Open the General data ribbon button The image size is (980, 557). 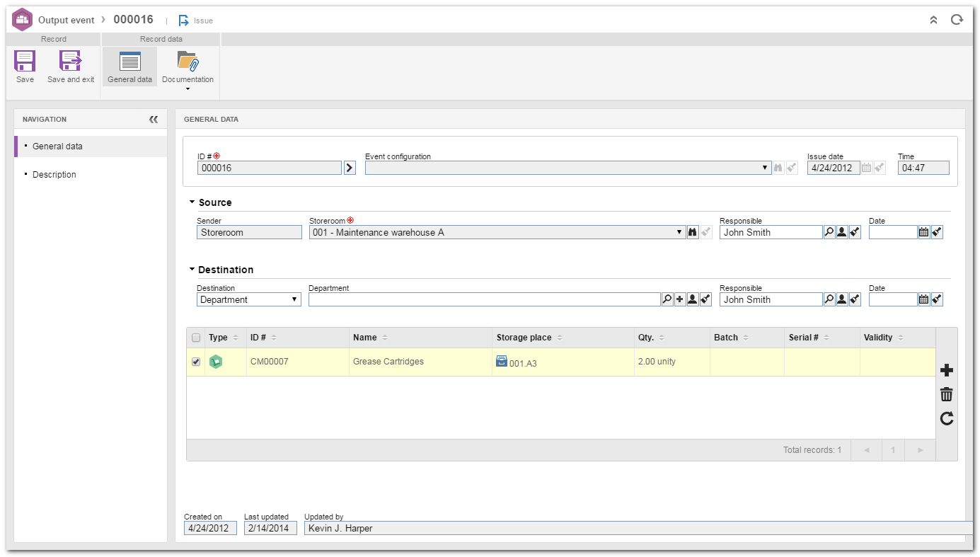[129, 67]
